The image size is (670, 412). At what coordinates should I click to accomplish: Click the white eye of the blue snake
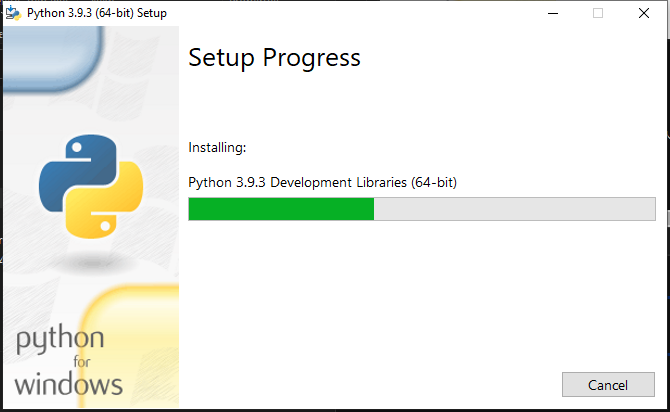pyautogui.click(x=77, y=147)
